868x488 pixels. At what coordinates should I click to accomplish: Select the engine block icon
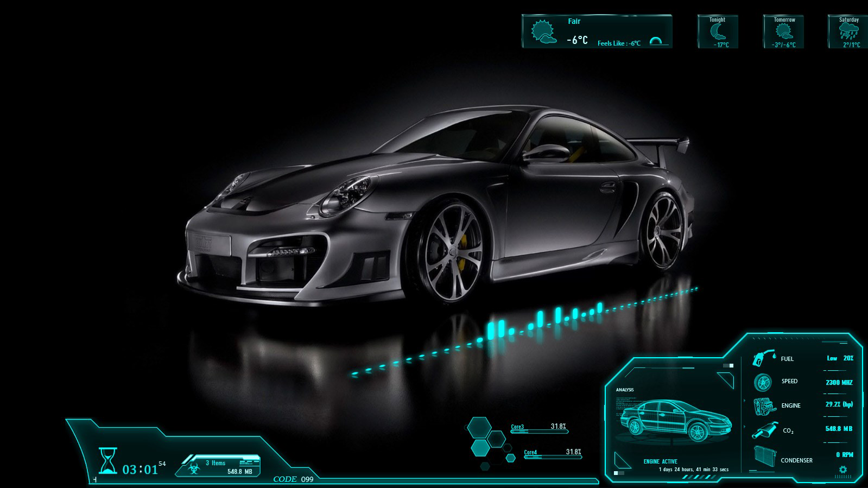tap(764, 405)
